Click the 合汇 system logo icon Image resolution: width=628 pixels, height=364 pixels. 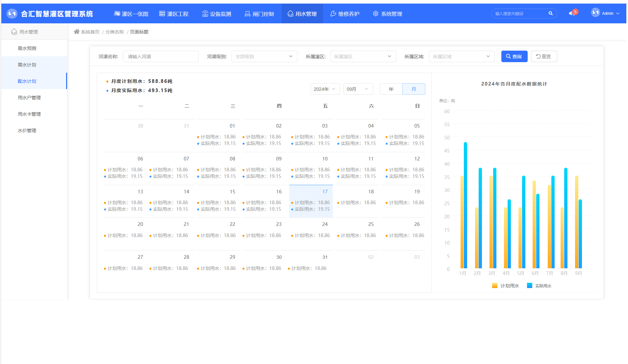[x=12, y=14]
